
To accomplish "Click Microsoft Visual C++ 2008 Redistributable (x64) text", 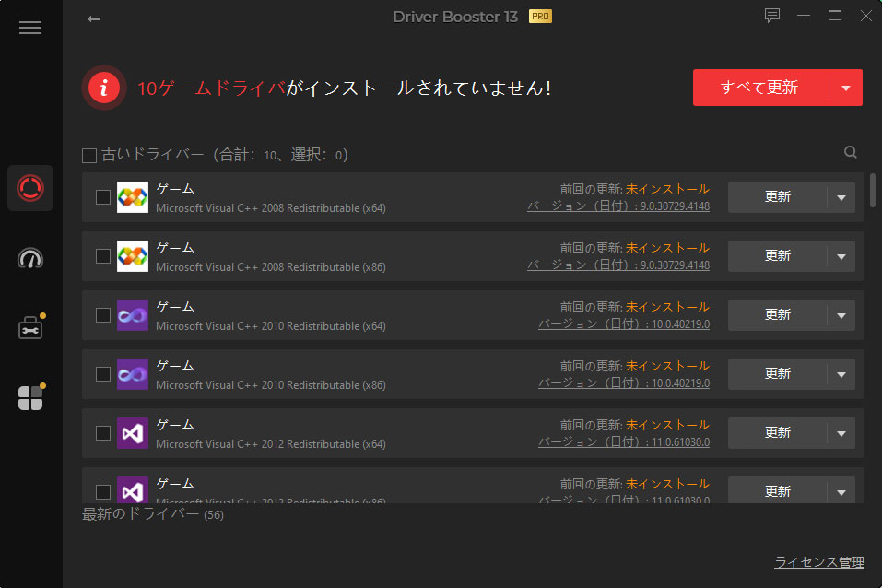I will pos(271,208).
